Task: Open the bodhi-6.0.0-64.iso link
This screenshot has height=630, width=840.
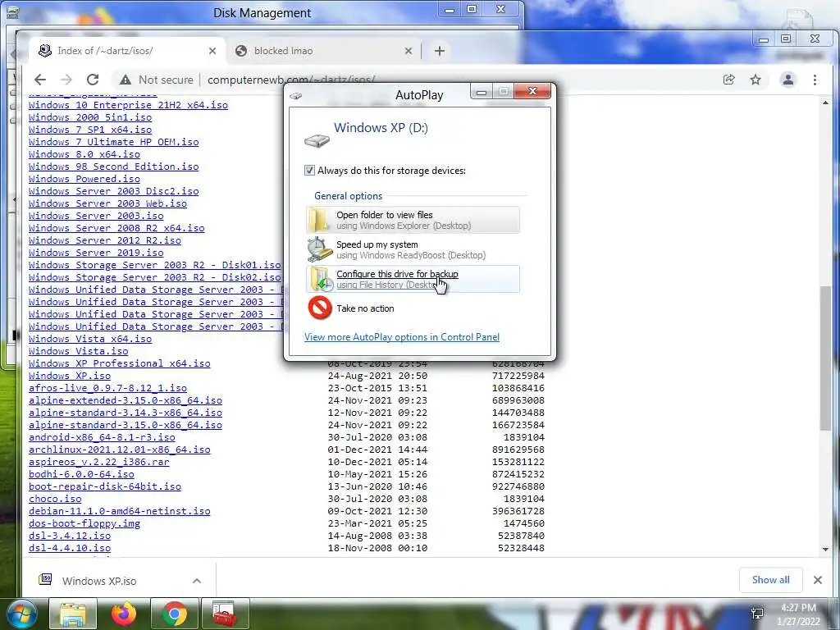Action: (81, 474)
